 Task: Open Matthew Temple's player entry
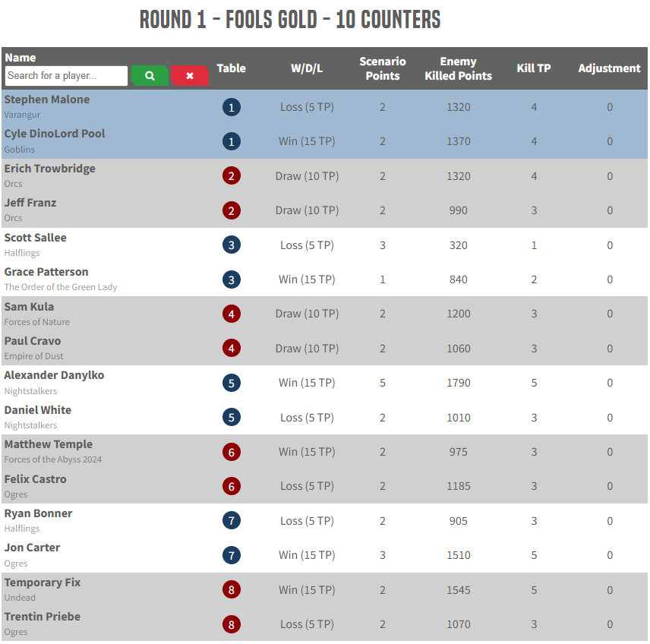pyautogui.click(x=48, y=444)
